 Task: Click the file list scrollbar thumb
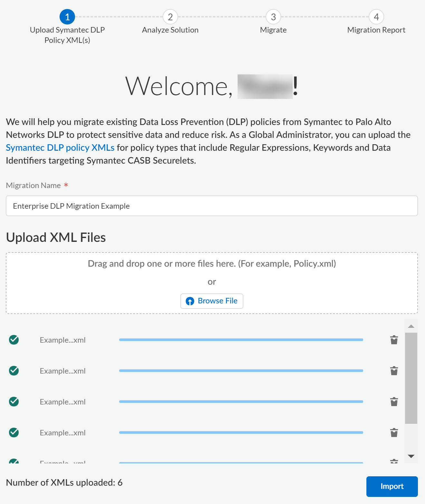click(411, 378)
